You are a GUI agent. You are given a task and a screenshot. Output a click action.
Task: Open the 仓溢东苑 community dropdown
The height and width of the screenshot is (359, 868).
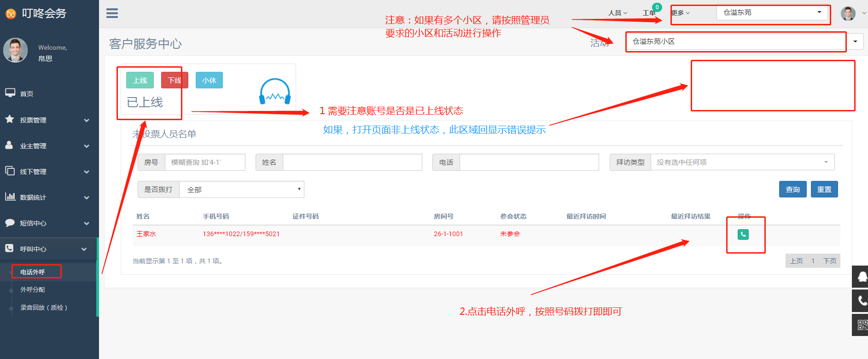772,12
